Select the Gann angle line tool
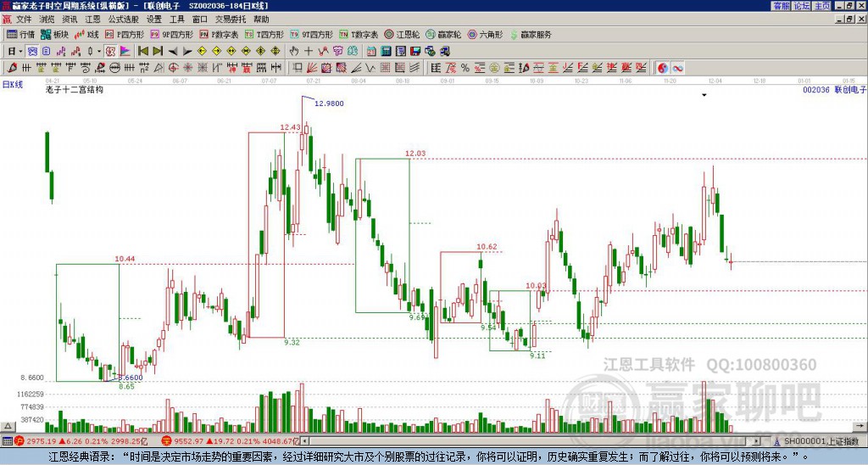This screenshot has height=465, width=868. coord(356,68)
